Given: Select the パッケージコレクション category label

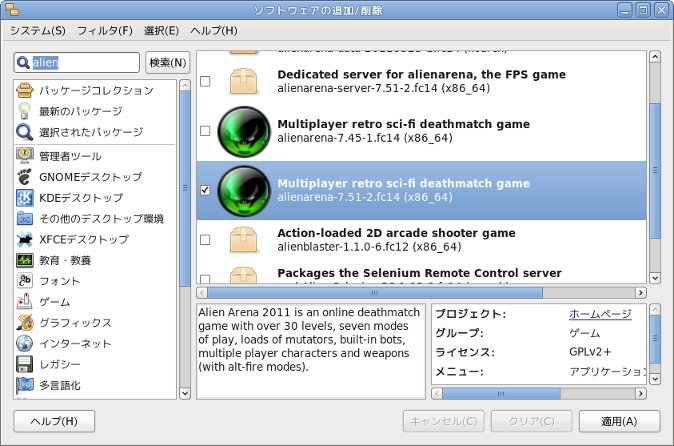Looking at the screenshot, I should [x=96, y=91].
